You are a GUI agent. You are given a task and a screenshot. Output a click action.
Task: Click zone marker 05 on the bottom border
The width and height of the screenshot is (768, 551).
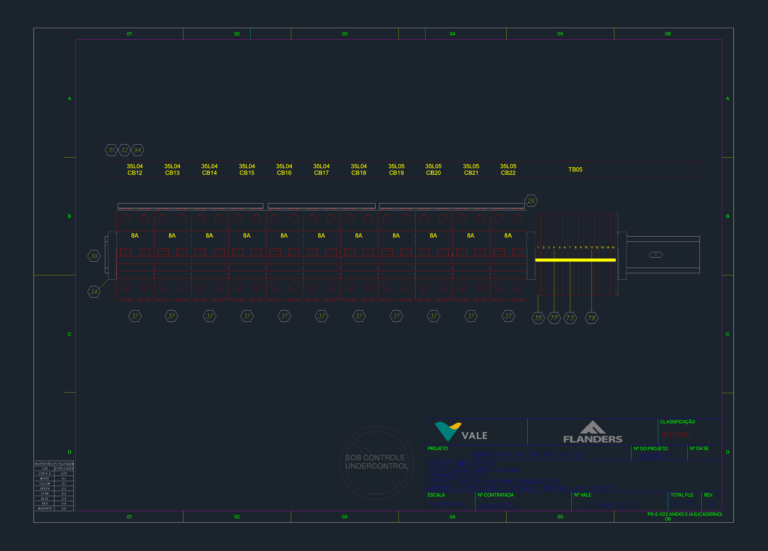pyautogui.click(x=560, y=517)
